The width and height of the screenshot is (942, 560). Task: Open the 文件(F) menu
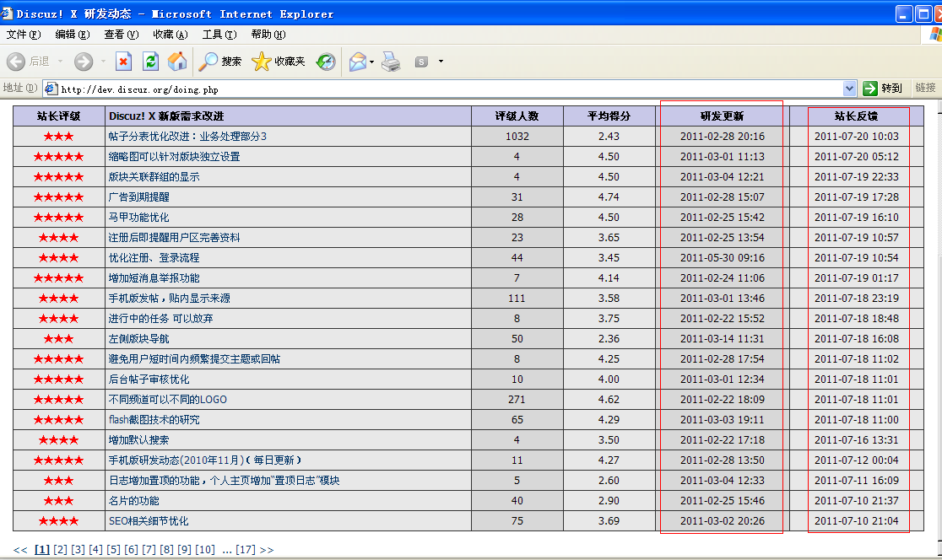[x=24, y=35]
